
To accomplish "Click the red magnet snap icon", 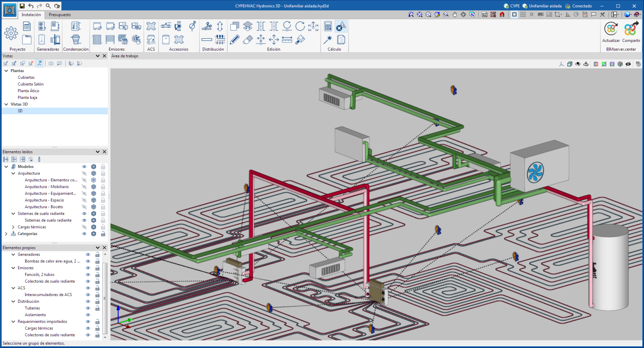I will pos(502,15).
